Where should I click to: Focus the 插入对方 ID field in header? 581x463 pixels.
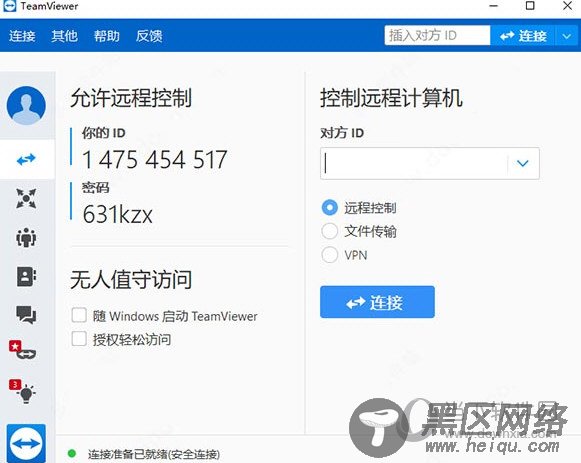click(437, 36)
